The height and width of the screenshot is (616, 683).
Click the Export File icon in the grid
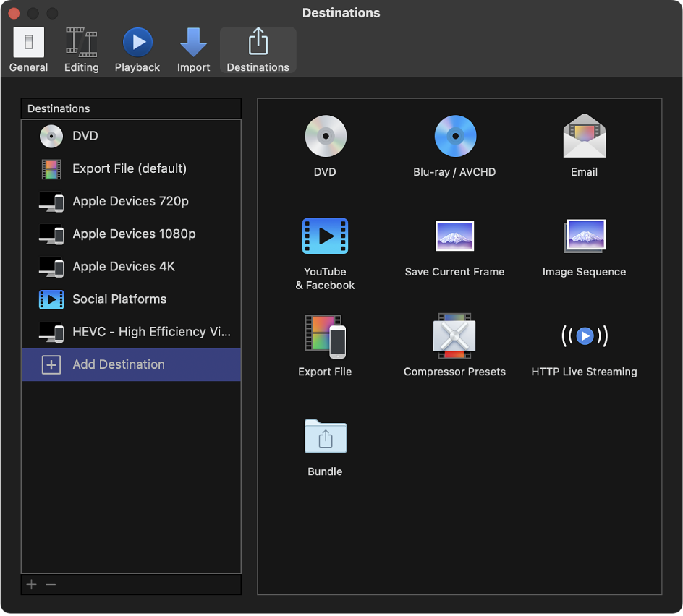pos(325,336)
